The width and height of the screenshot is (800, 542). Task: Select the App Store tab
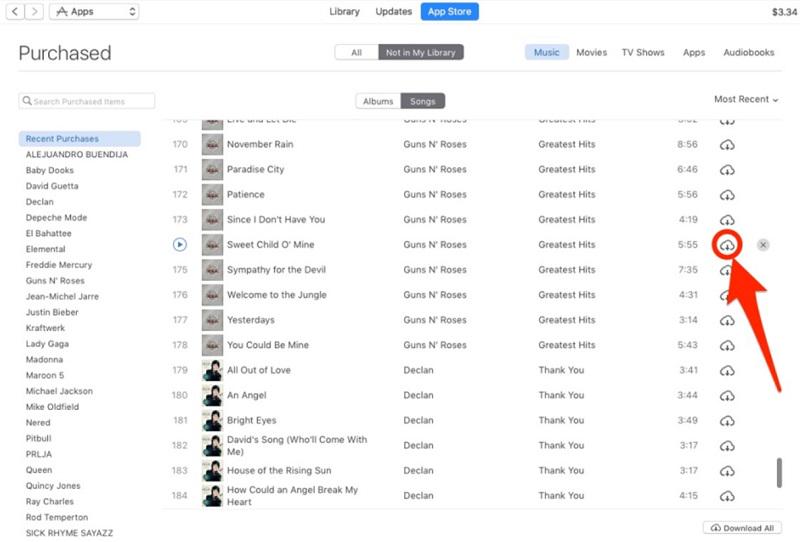449,11
